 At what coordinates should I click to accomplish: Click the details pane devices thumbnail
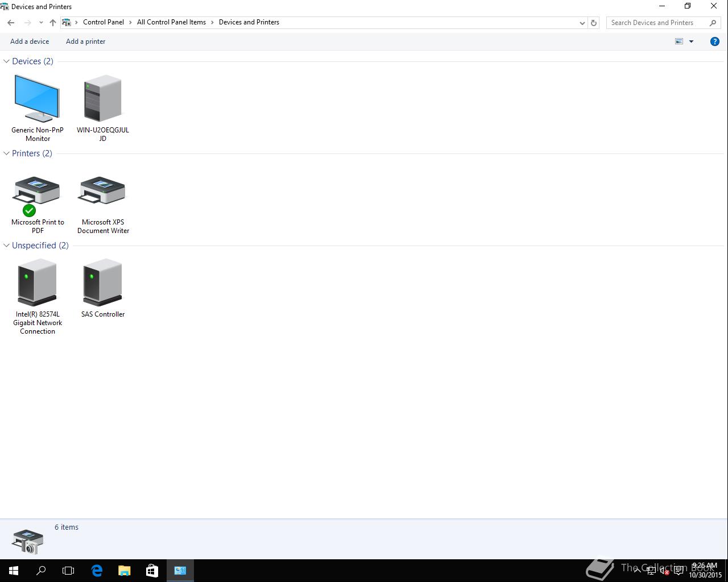click(x=27, y=541)
